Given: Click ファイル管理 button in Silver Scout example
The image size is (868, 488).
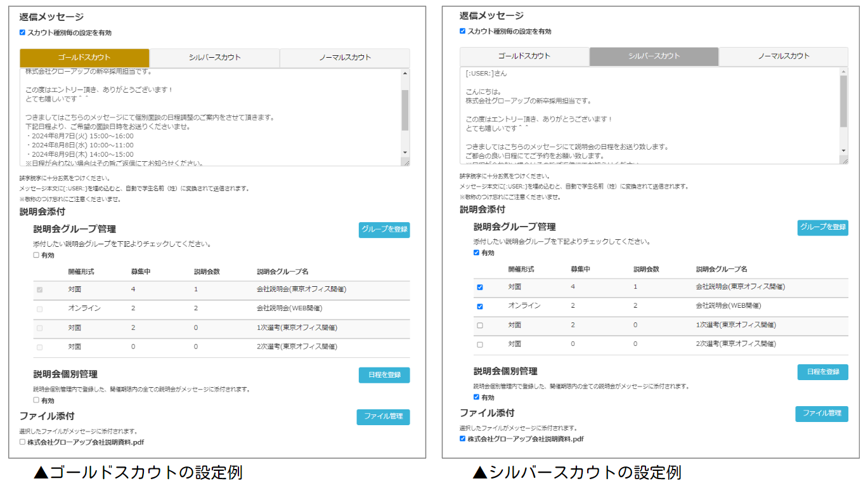Looking at the screenshot, I should pos(822,414).
